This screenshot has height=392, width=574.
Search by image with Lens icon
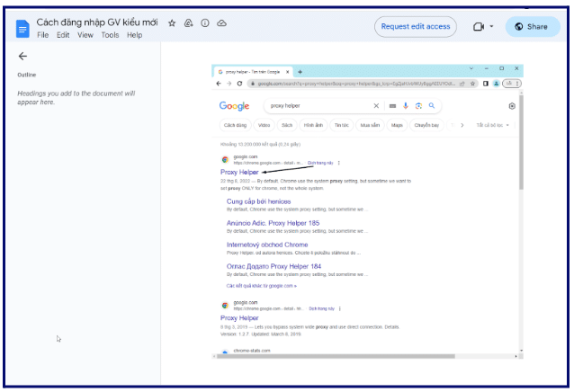(418, 106)
